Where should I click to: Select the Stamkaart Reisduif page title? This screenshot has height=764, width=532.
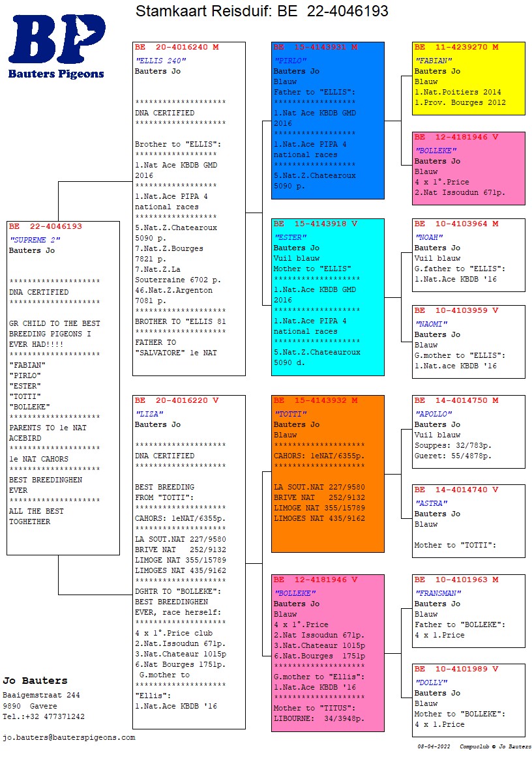pyautogui.click(x=261, y=11)
